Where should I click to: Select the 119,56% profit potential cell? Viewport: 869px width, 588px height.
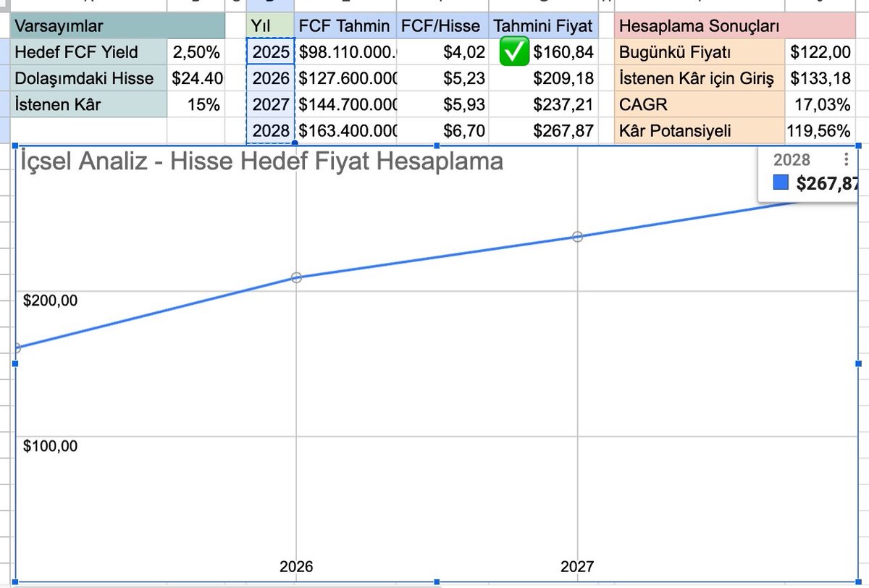820,131
